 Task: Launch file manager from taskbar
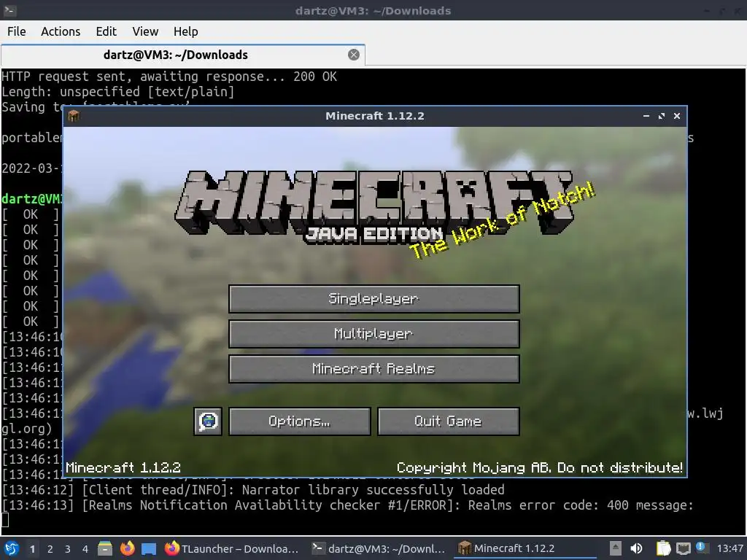[x=105, y=548]
